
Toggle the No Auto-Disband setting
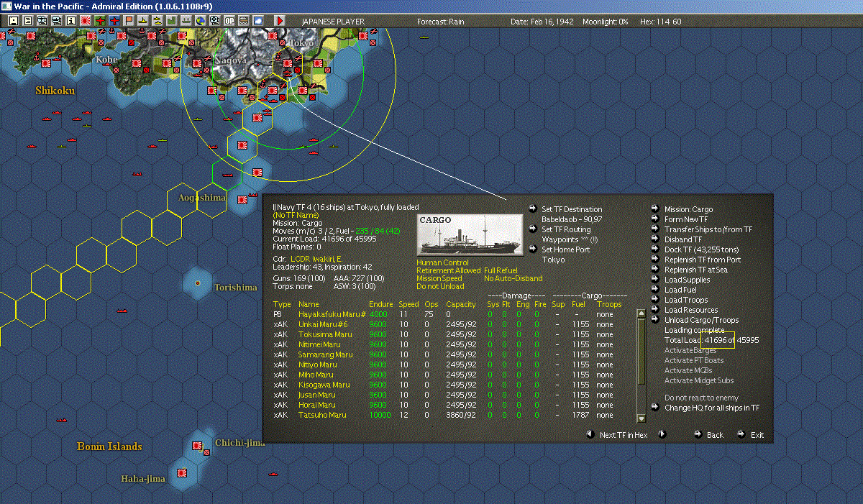coord(513,279)
